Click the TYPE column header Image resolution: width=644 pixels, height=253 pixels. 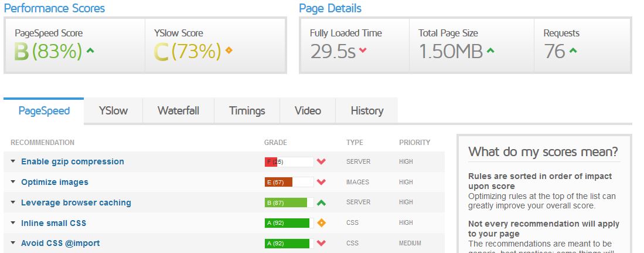[x=355, y=143]
